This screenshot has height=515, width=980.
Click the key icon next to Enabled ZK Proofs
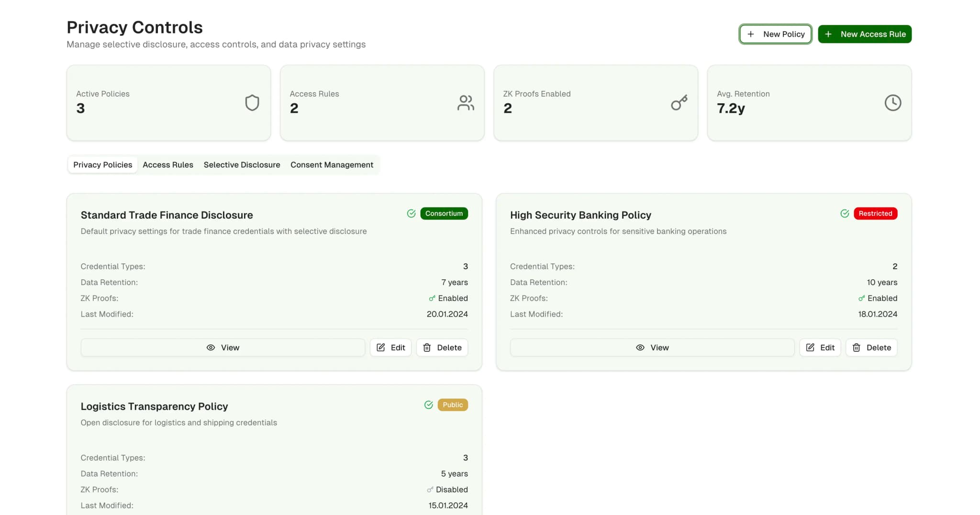[431, 298]
